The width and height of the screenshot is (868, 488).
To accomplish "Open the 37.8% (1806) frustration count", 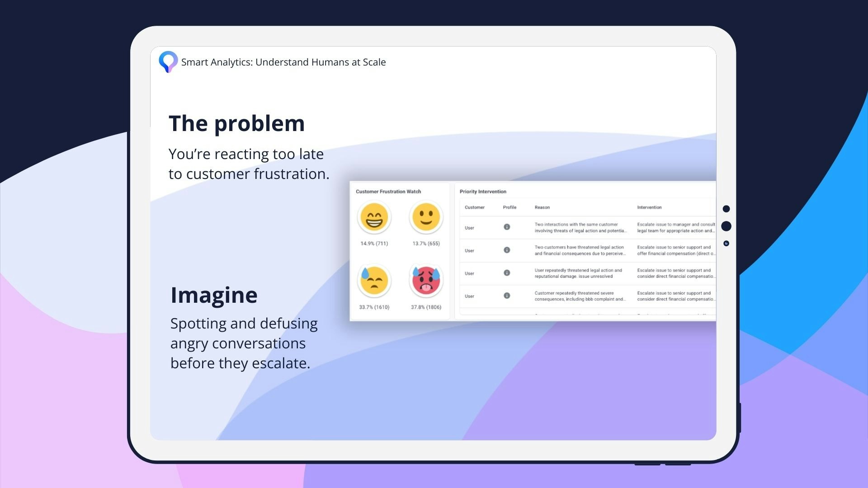I will tap(426, 307).
